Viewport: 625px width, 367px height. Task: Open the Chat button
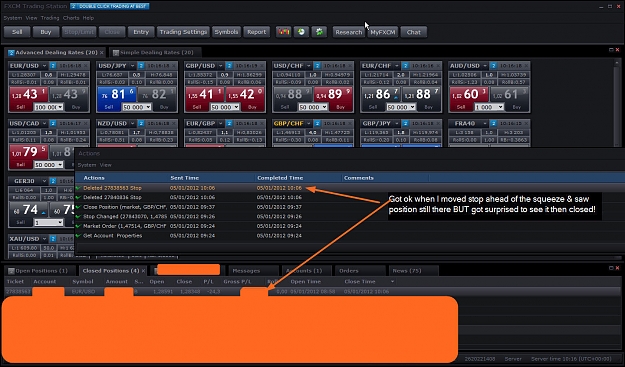(x=413, y=32)
